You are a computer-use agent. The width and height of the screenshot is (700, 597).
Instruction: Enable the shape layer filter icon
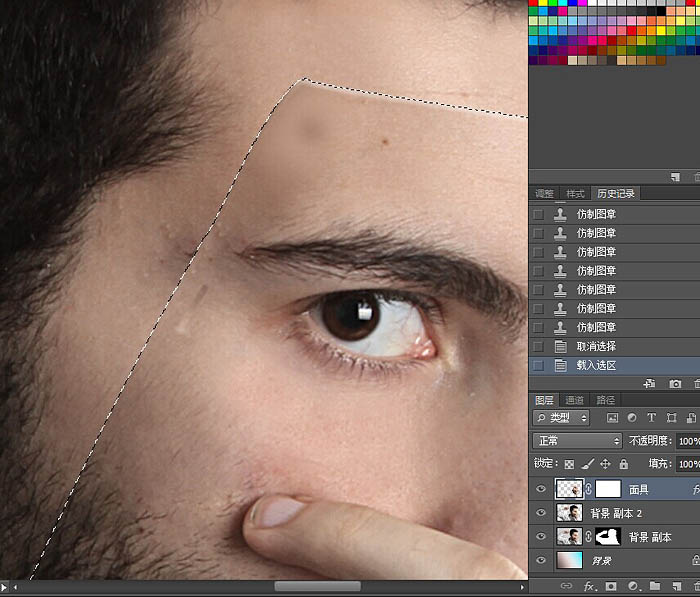coord(671,418)
